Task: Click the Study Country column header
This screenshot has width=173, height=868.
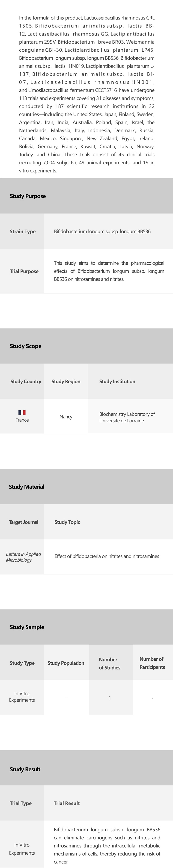Action: [x=26, y=381]
